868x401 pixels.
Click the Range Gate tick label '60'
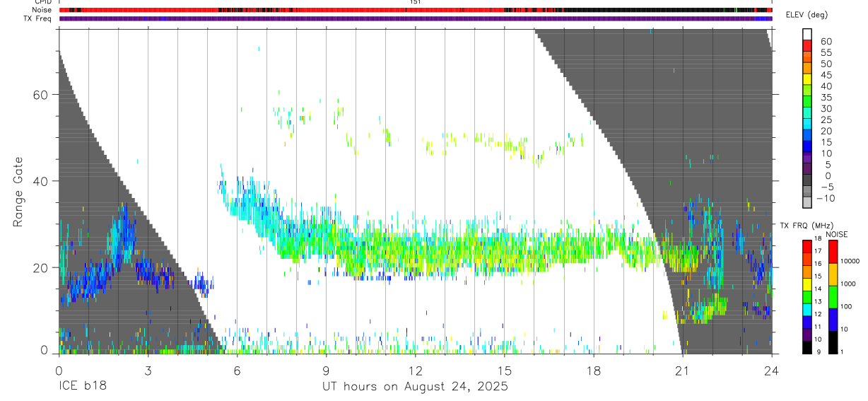click(x=41, y=95)
